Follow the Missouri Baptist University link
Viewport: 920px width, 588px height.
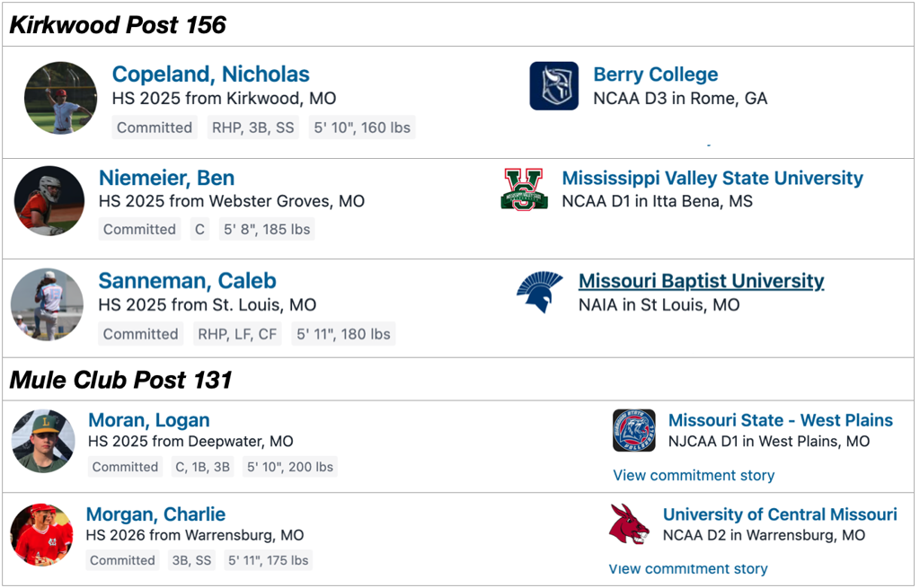[701, 281]
